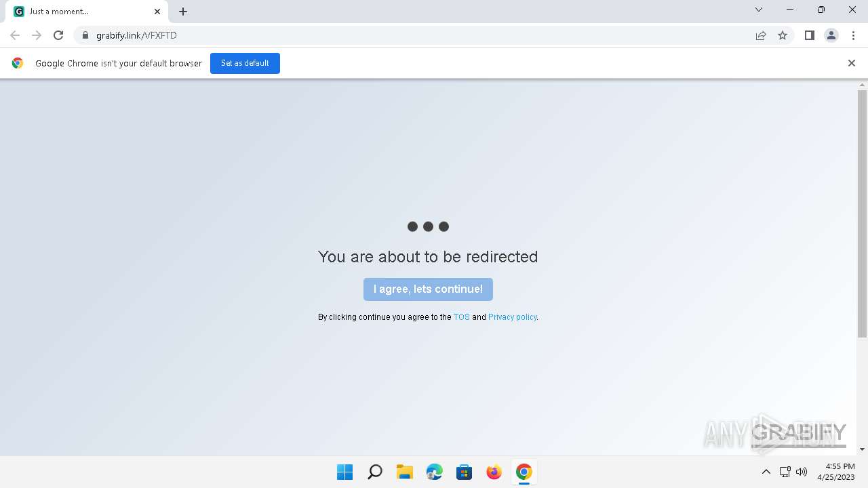The height and width of the screenshot is (488, 868).
Task: Minimize the Chrome window
Action: [790, 9]
